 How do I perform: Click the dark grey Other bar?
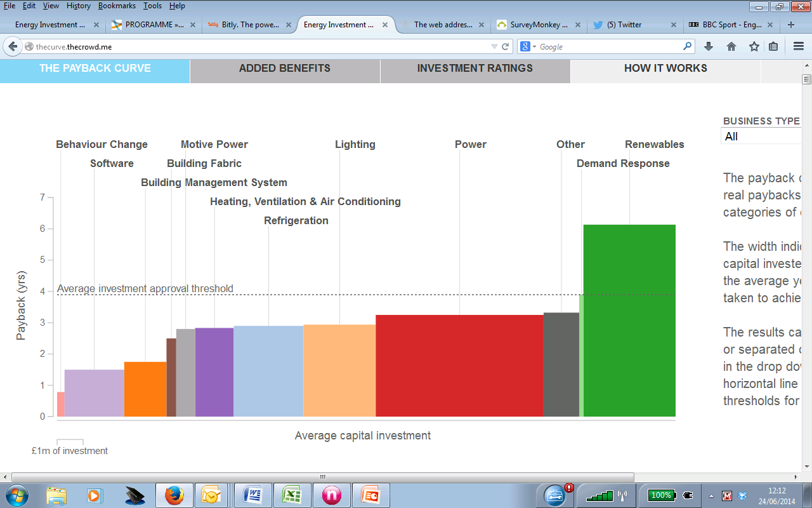tap(561, 364)
